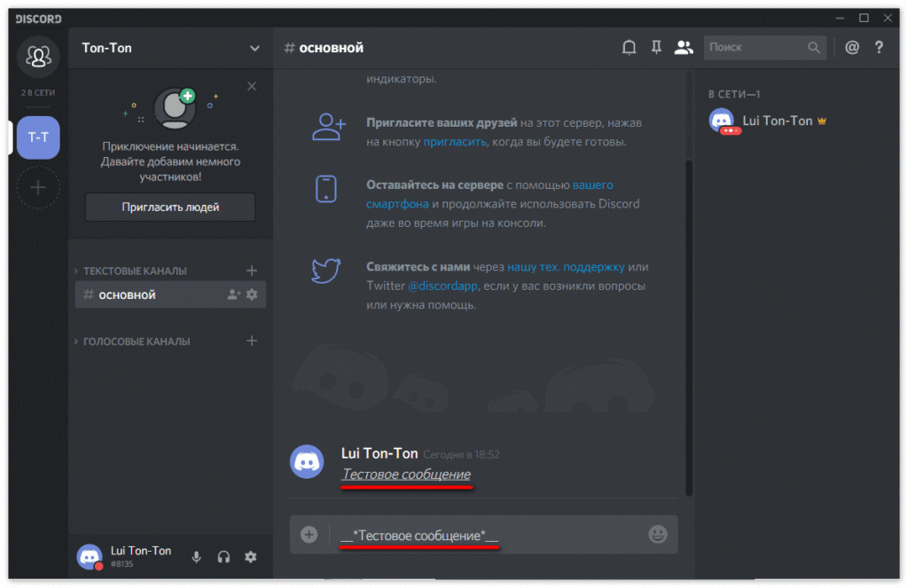This screenshot has height=588, width=908.
Task: Mute the microphone
Action: coord(196,557)
